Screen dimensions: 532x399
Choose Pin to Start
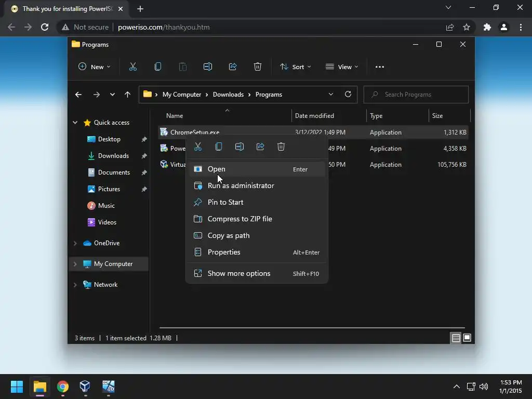pyautogui.click(x=257, y=202)
